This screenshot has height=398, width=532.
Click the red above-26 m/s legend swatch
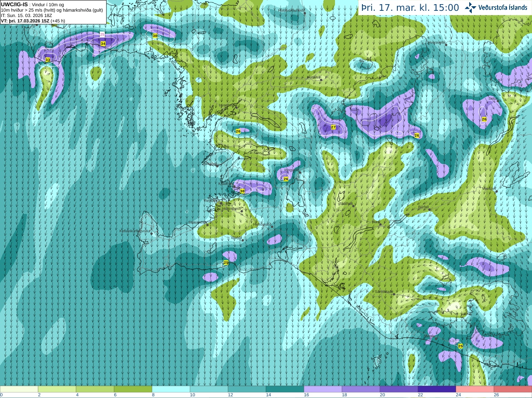click(513, 389)
